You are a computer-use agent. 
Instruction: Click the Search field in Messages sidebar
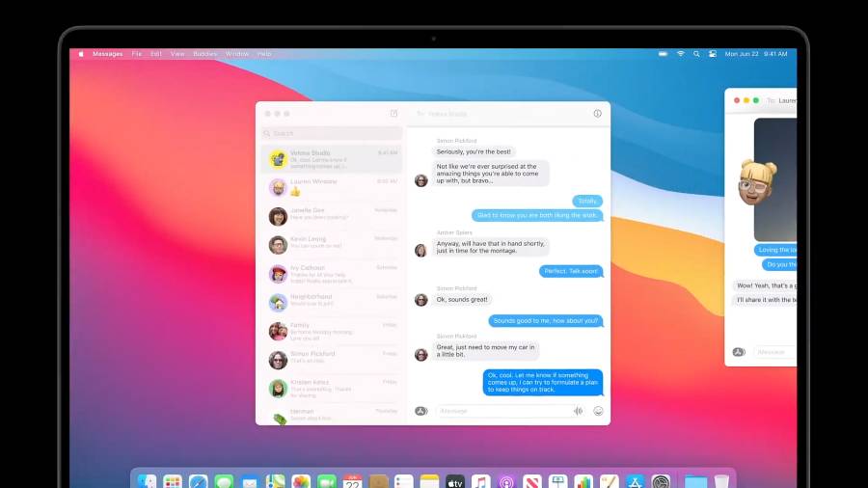pyautogui.click(x=332, y=133)
